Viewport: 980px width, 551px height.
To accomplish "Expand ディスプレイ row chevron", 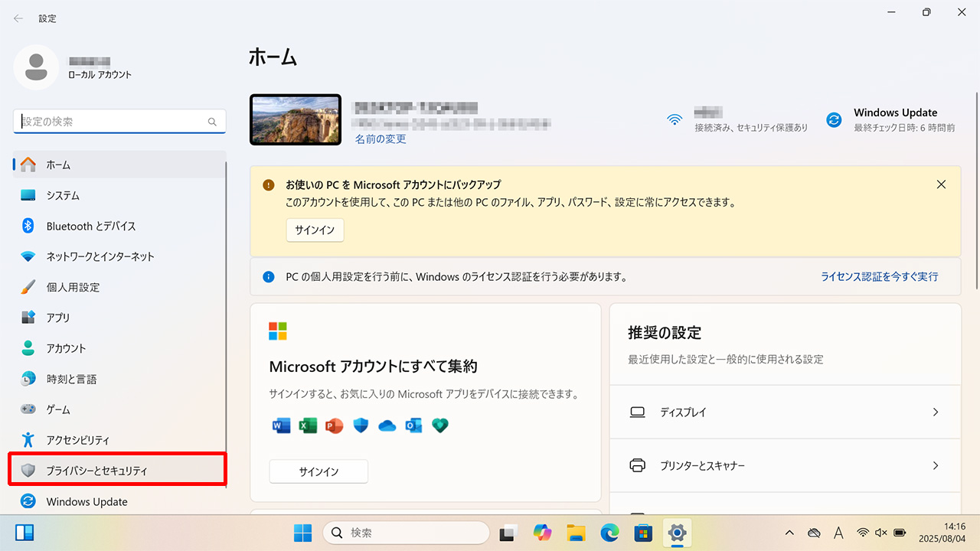I will [936, 412].
